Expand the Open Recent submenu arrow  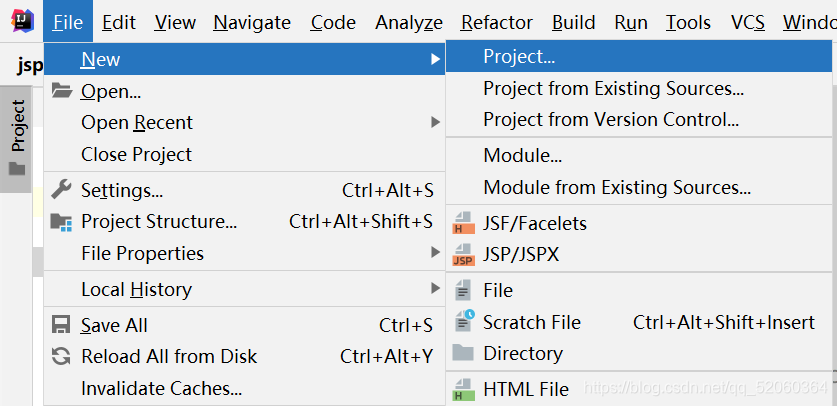tap(436, 122)
